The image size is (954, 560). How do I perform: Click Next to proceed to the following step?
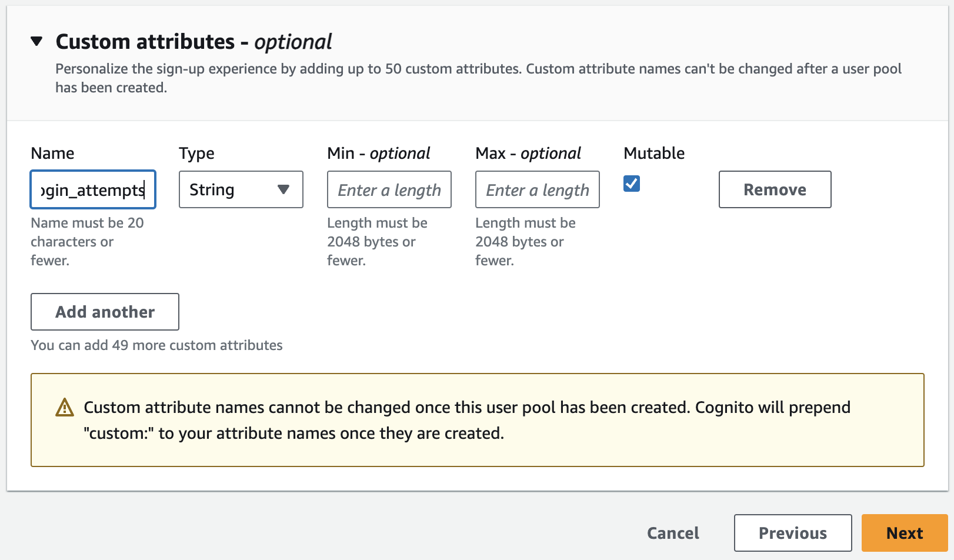pos(904,532)
